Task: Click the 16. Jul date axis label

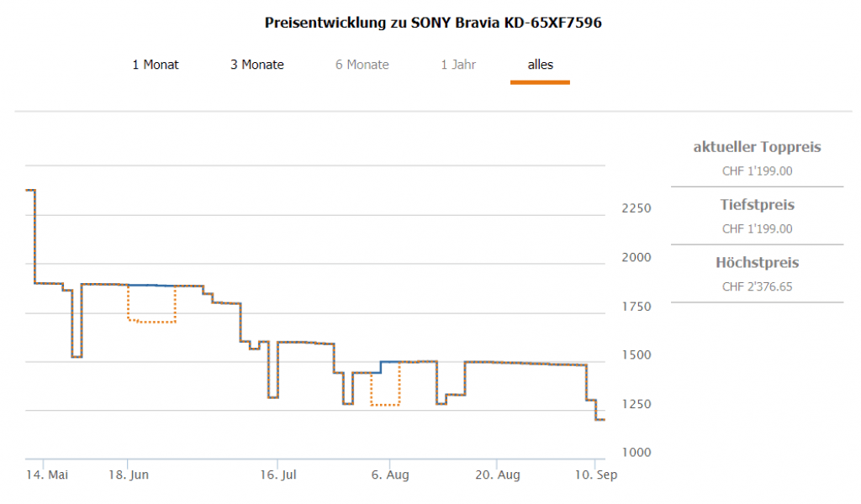Action: pos(277,475)
